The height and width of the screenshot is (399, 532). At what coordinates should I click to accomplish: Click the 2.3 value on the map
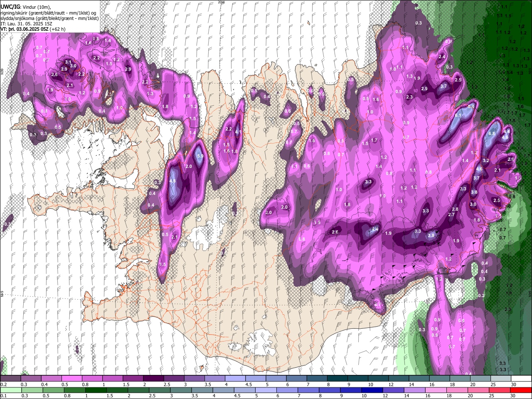coord(409,97)
